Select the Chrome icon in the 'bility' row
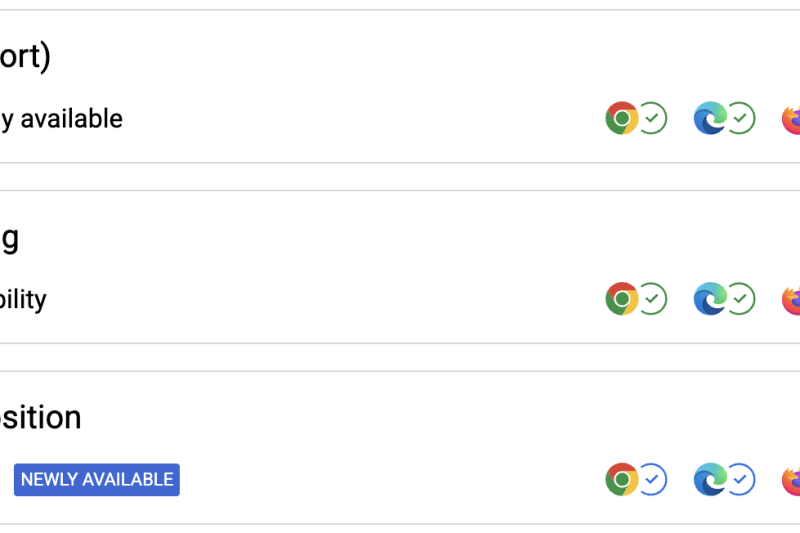 621,298
